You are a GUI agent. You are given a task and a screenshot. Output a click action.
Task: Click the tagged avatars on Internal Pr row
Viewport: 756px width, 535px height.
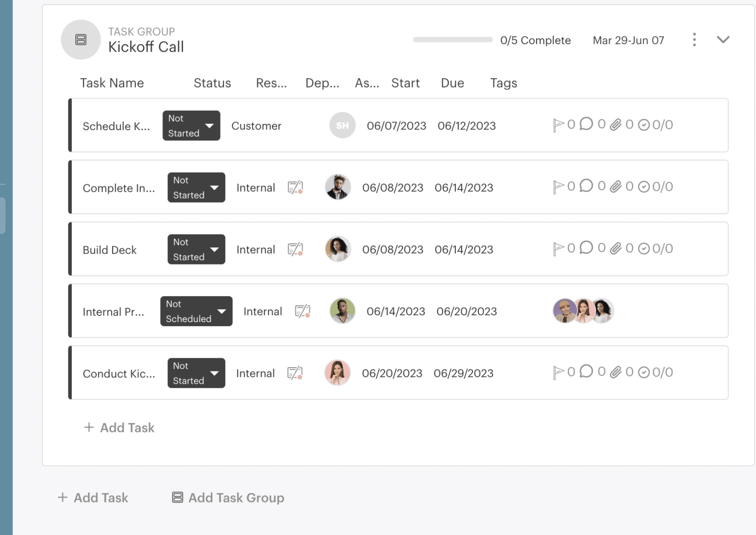pyautogui.click(x=583, y=310)
